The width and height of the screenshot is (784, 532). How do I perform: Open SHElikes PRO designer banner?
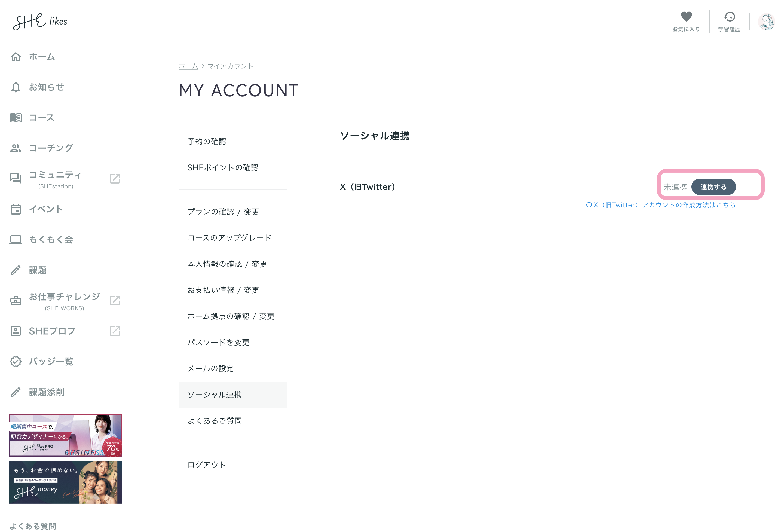pos(65,435)
